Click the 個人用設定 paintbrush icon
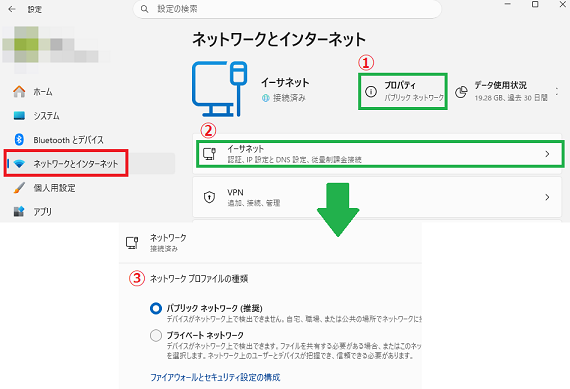 (x=19, y=188)
